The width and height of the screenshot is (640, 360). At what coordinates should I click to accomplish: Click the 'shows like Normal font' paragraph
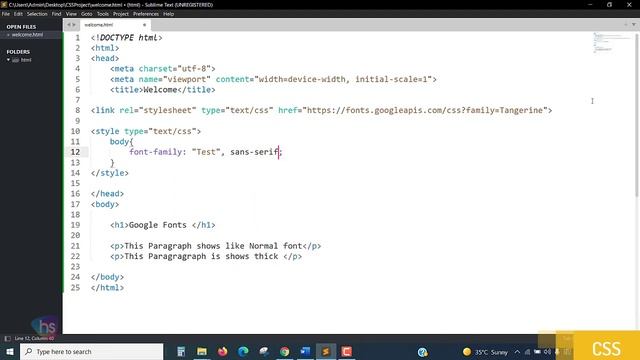(x=216, y=246)
